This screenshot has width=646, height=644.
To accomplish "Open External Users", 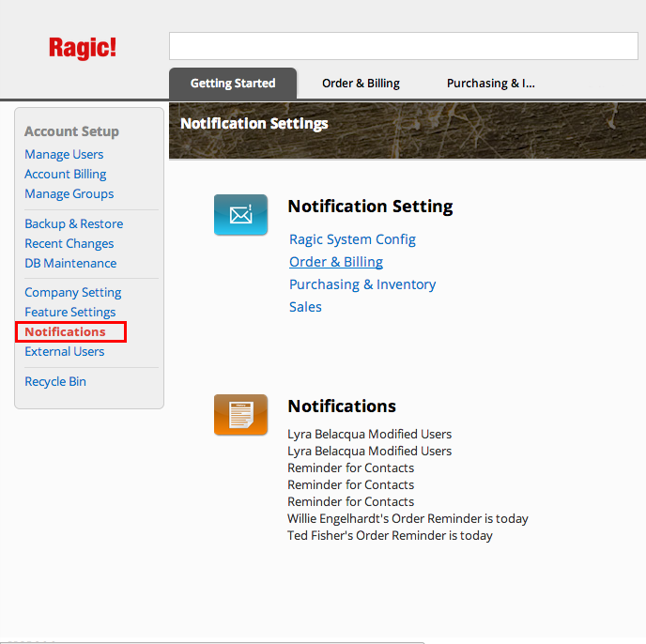I will (x=64, y=351).
